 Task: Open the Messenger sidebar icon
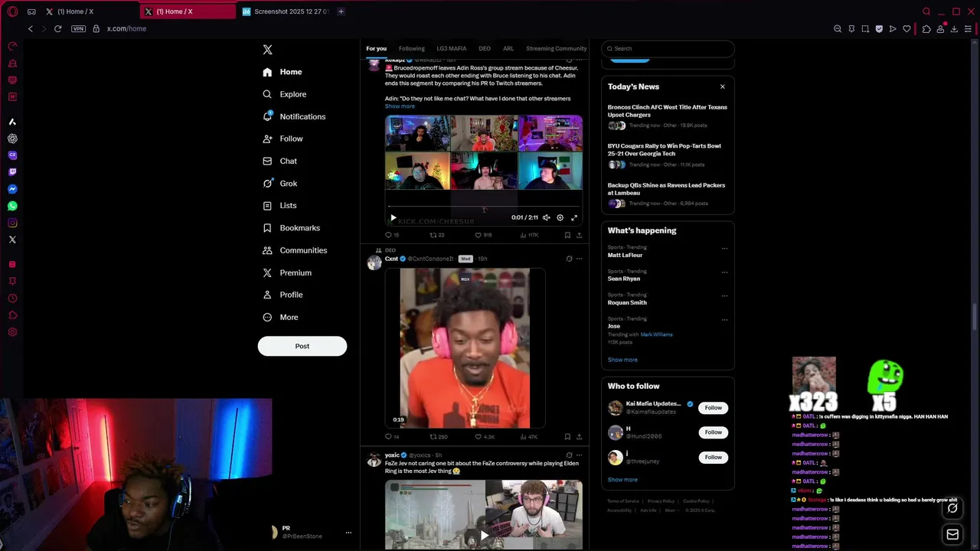tap(12, 189)
